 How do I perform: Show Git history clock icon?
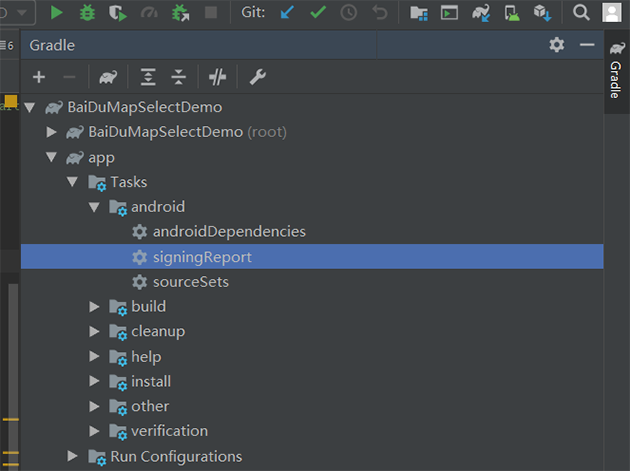[x=348, y=13]
